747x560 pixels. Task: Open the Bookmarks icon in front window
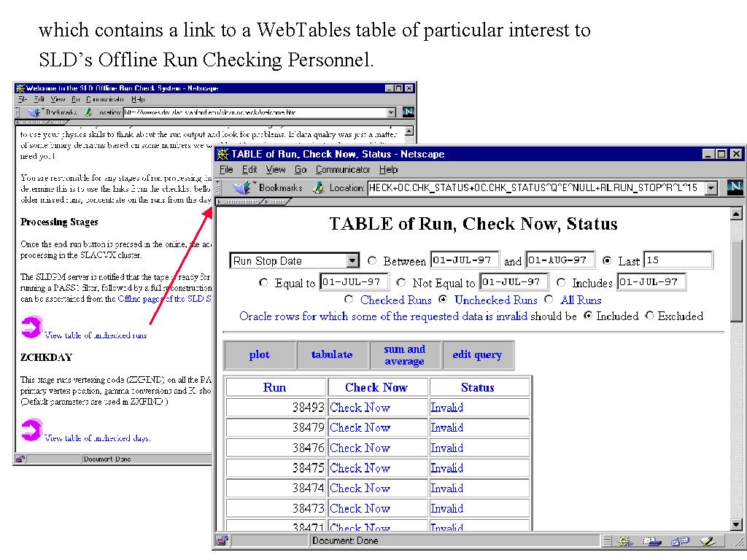pos(241,187)
